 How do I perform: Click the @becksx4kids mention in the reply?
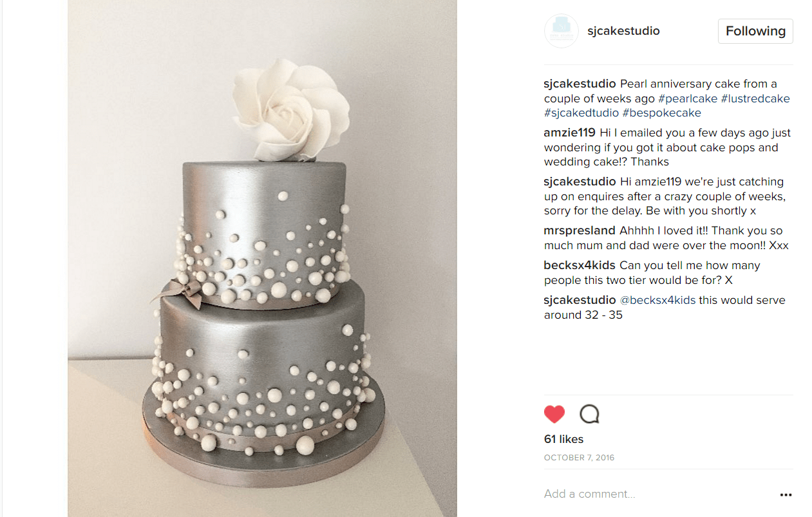click(x=657, y=300)
